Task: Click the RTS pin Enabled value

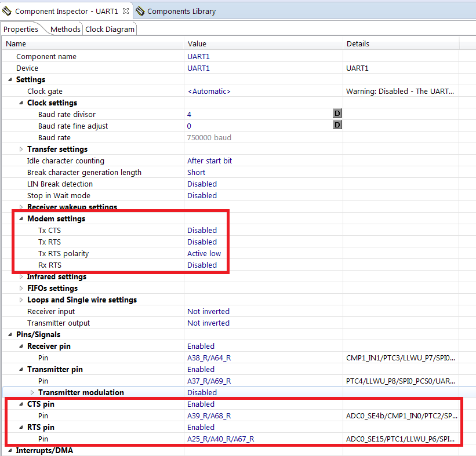Action: point(201,427)
